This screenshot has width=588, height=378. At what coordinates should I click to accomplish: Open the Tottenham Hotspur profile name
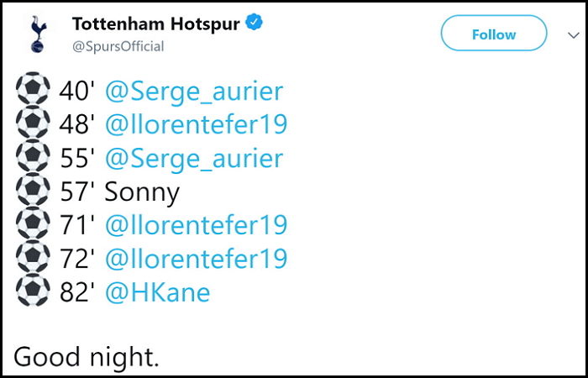coord(156,24)
